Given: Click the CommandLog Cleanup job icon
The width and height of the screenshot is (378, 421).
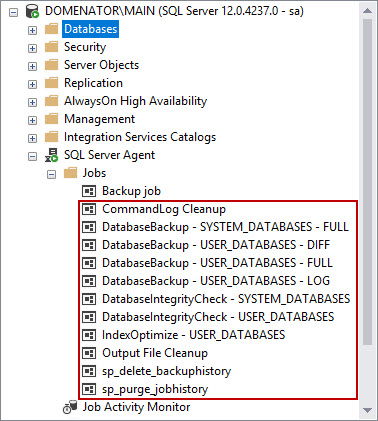Looking at the screenshot, I should pyautogui.click(x=89, y=209).
